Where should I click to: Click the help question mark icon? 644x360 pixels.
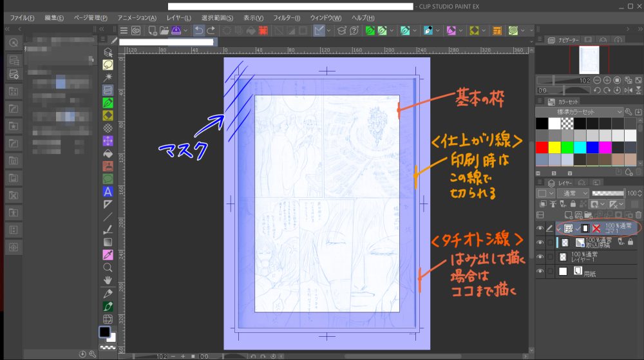tap(354, 30)
